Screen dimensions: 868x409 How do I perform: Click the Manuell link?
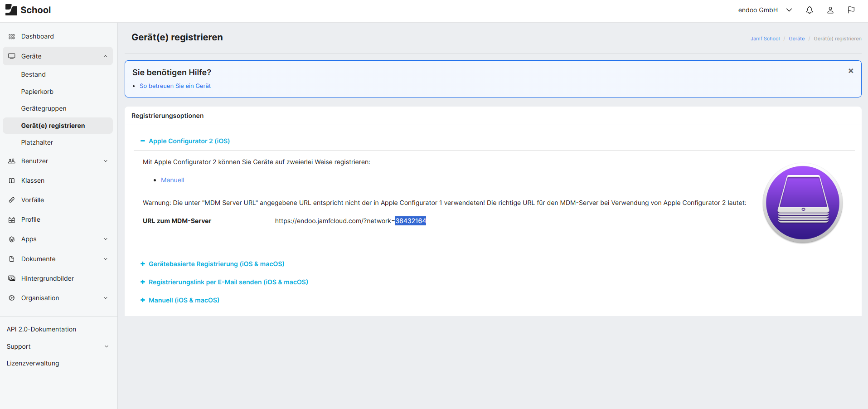click(x=173, y=180)
